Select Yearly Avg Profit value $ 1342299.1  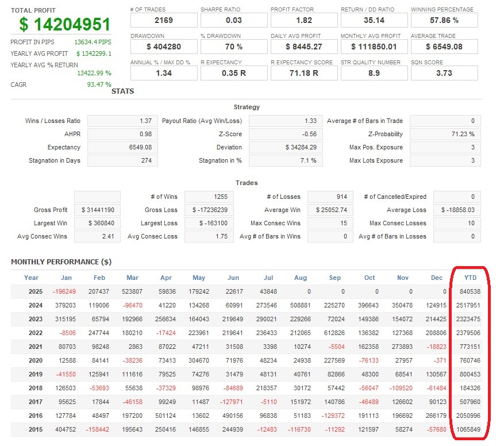[94, 53]
